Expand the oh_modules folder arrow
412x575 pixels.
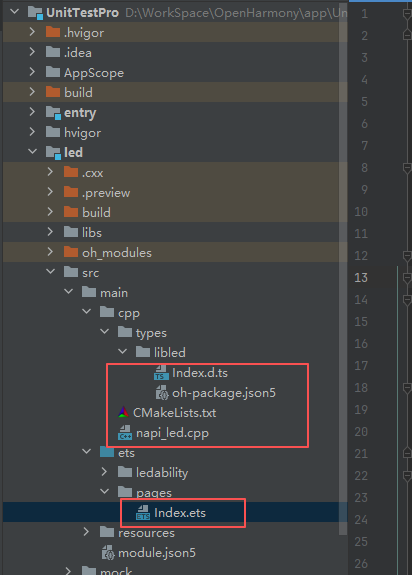pyautogui.click(x=50, y=252)
